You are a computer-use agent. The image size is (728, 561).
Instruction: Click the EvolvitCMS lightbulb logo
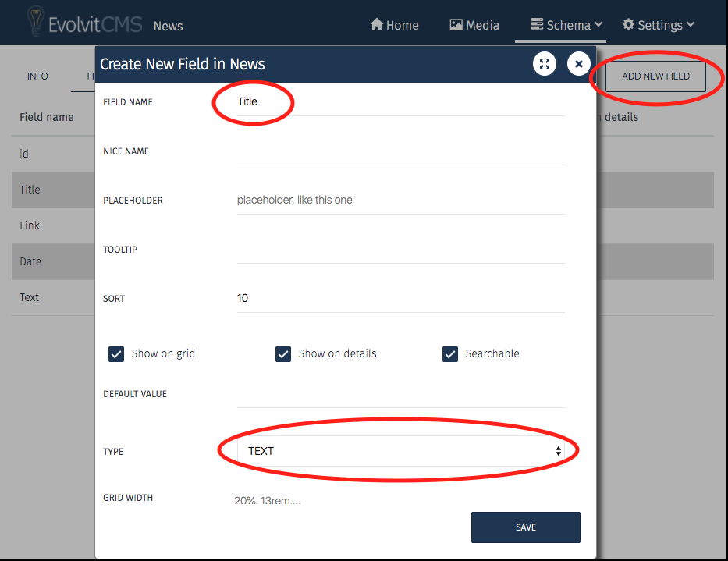click(35, 22)
